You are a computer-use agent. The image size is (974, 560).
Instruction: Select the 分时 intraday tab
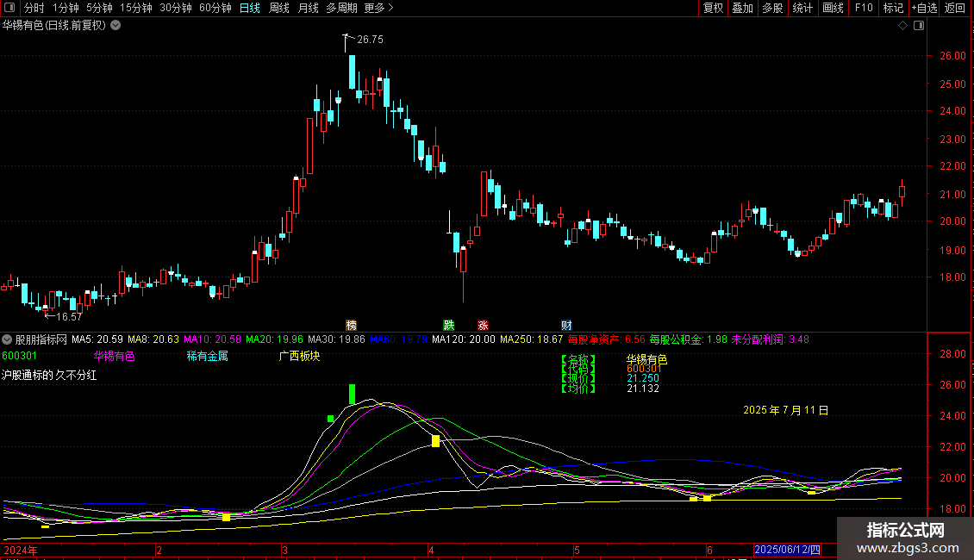(34, 8)
